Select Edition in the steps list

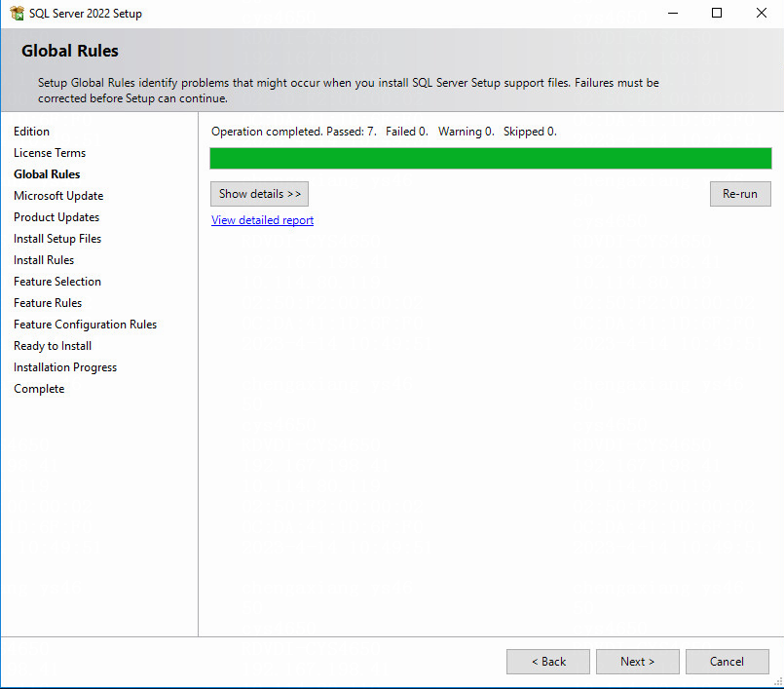click(x=31, y=132)
